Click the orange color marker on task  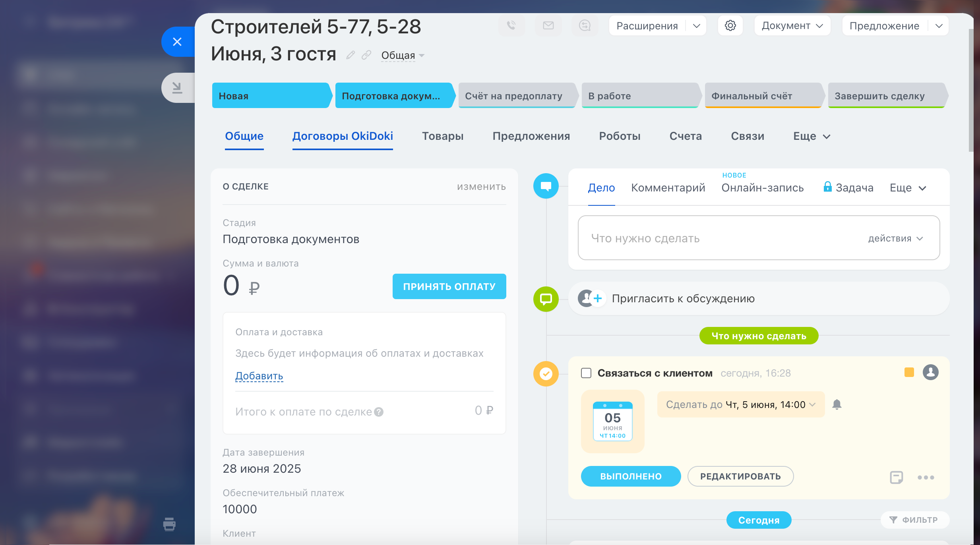click(x=909, y=372)
